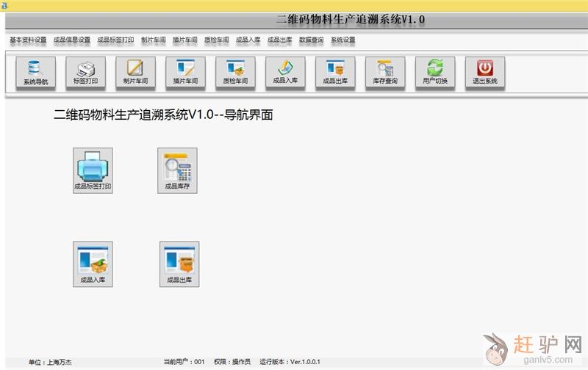The image size is (588, 370).
Task: Open 成品库存 calculator icon in navigation panel
Action: [178, 170]
